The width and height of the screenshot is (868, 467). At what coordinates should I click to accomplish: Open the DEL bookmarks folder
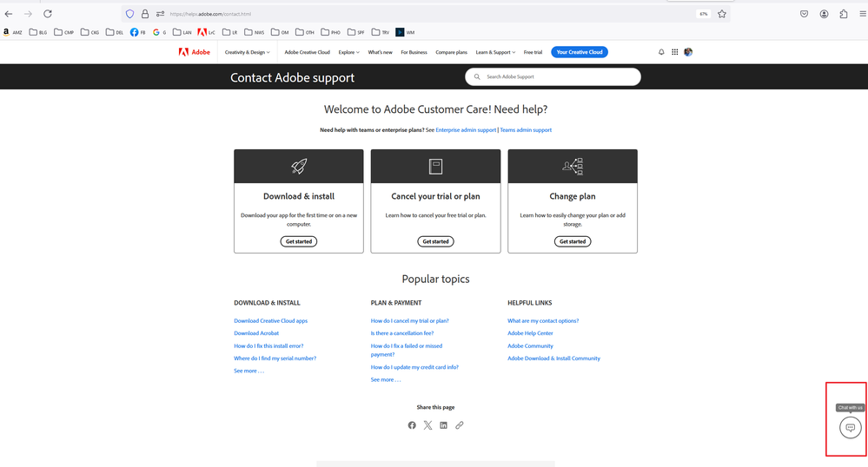click(x=115, y=32)
